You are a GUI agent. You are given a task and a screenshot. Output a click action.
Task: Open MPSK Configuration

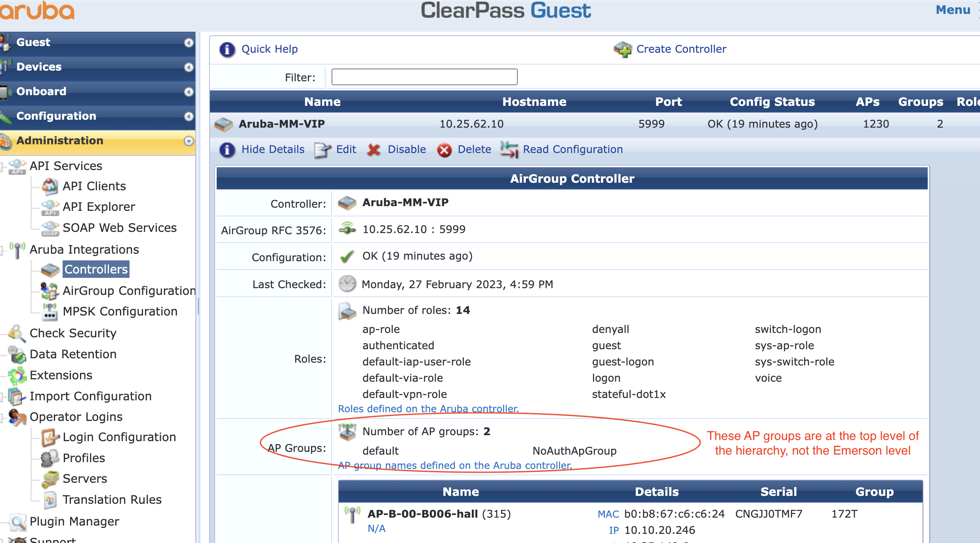point(120,311)
